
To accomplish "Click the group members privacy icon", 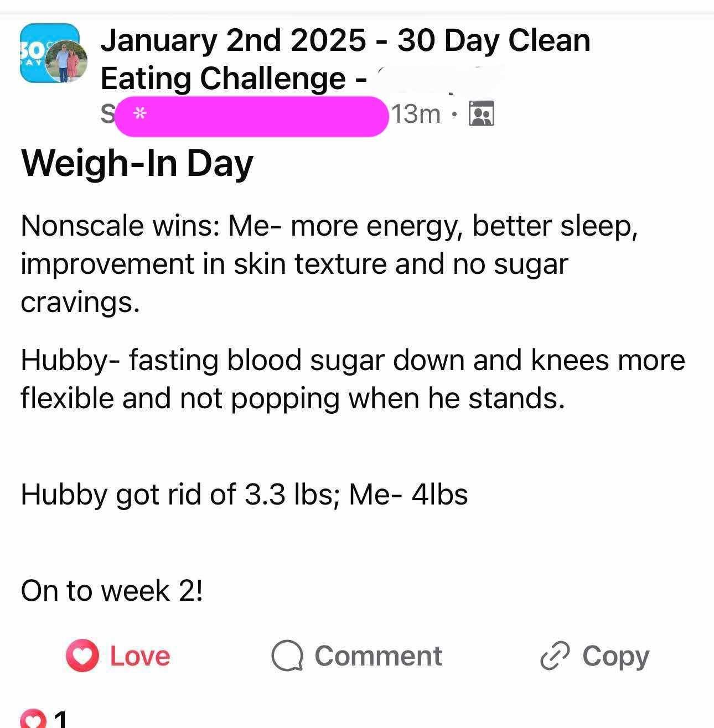I will coord(481,114).
